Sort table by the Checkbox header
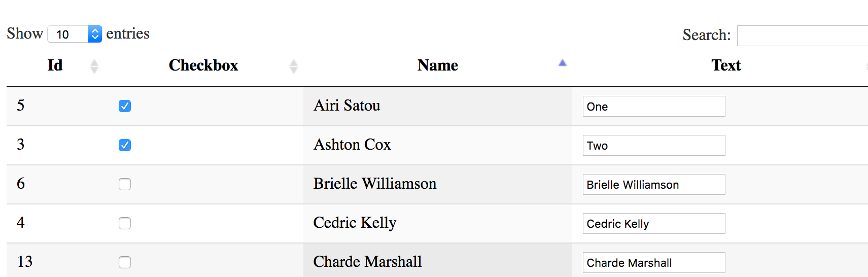The image size is (868, 277). click(203, 65)
